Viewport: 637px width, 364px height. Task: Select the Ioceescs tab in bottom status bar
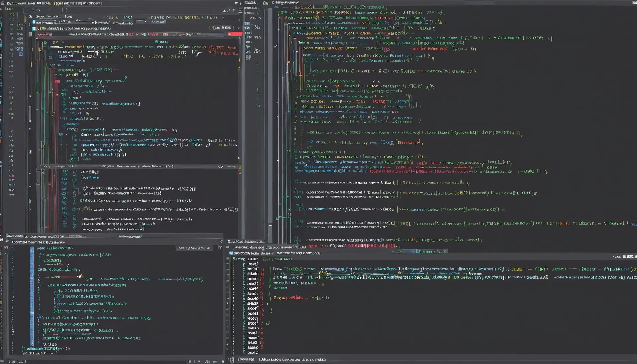coord(246,359)
